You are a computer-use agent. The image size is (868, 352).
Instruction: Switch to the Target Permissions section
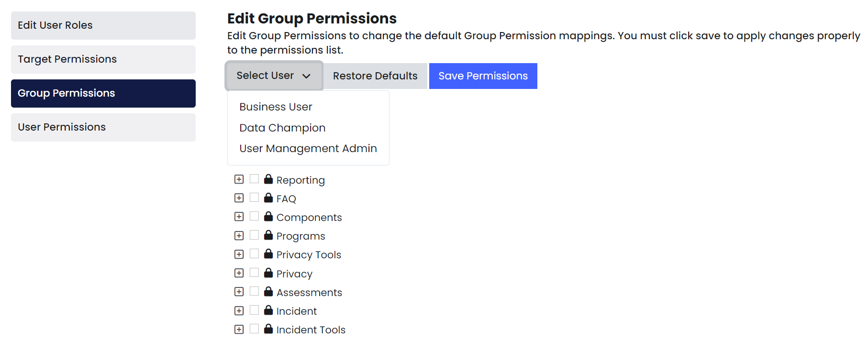click(103, 59)
